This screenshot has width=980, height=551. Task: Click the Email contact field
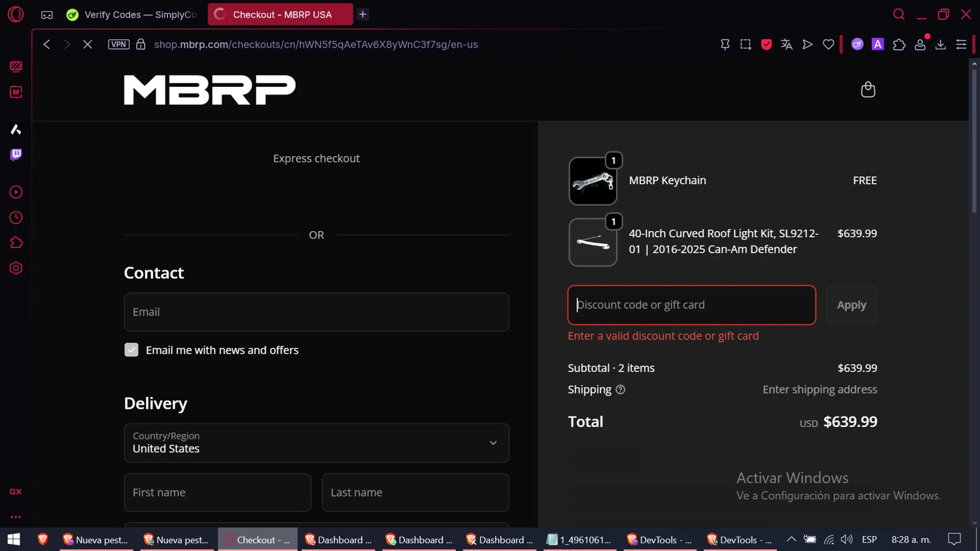tap(316, 312)
